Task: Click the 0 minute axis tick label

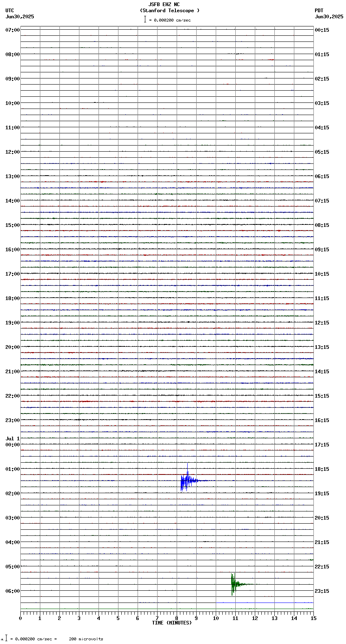Action: (20, 618)
